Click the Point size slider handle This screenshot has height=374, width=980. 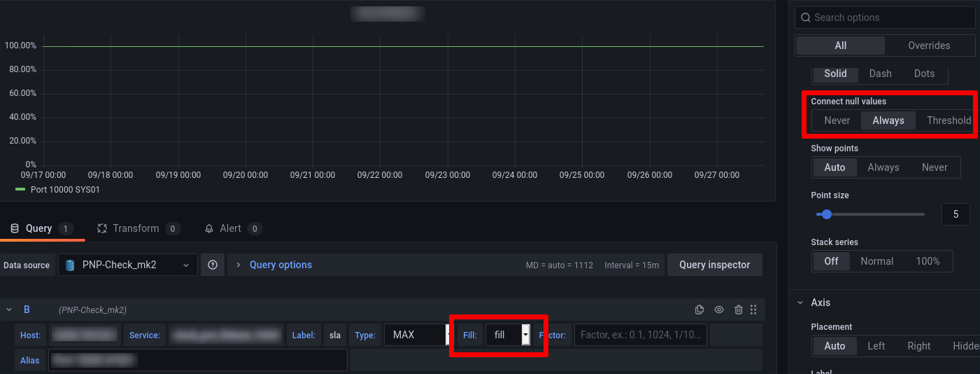[826, 214]
